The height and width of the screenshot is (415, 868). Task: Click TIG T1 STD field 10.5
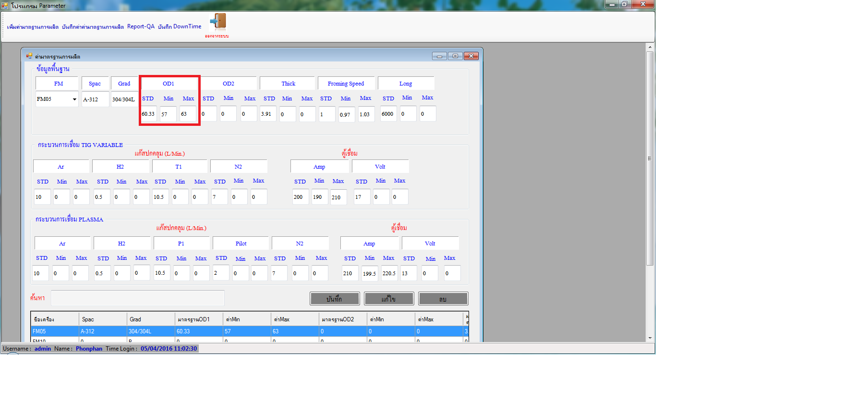click(x=160, y=197)
